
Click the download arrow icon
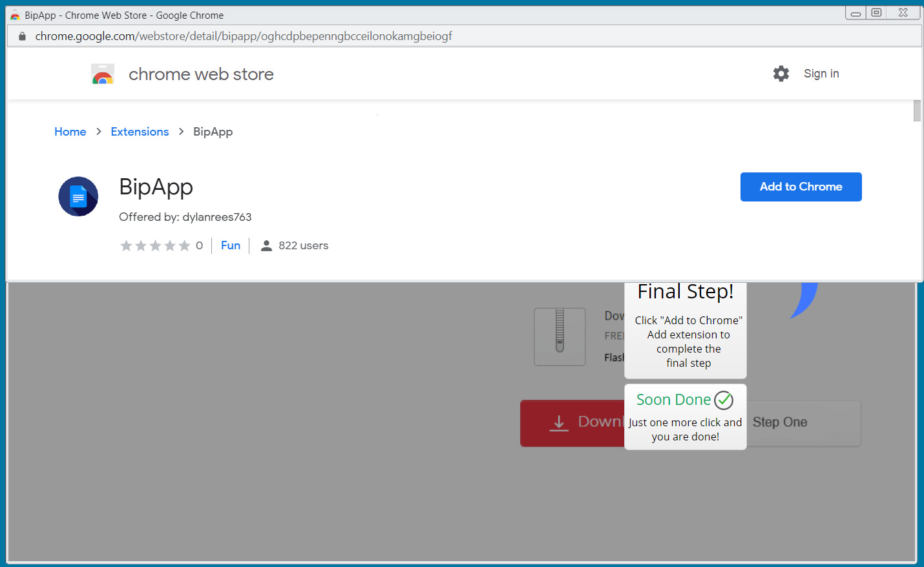click(x=559, y=423)
